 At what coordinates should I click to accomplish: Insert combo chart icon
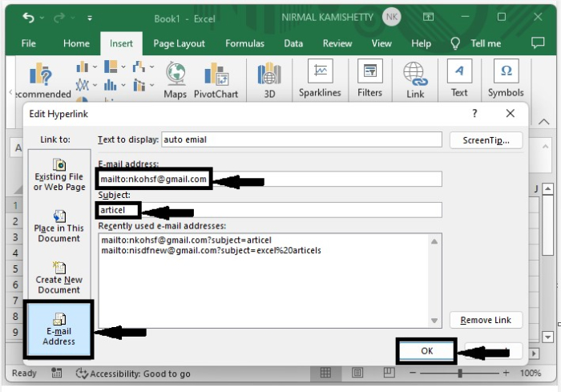[x=139, y=85]
